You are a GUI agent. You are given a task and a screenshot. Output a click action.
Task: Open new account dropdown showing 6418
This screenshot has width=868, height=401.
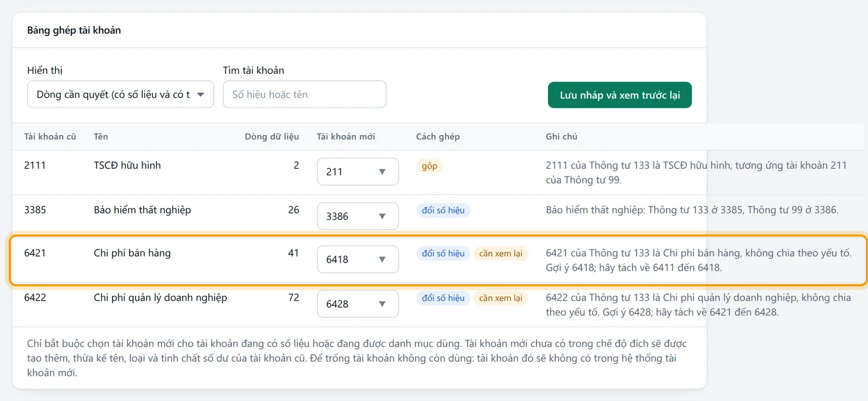(358, 259)
